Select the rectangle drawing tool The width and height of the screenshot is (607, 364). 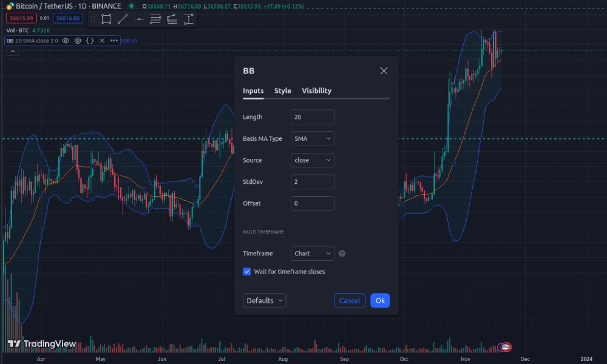pos(106,19)
